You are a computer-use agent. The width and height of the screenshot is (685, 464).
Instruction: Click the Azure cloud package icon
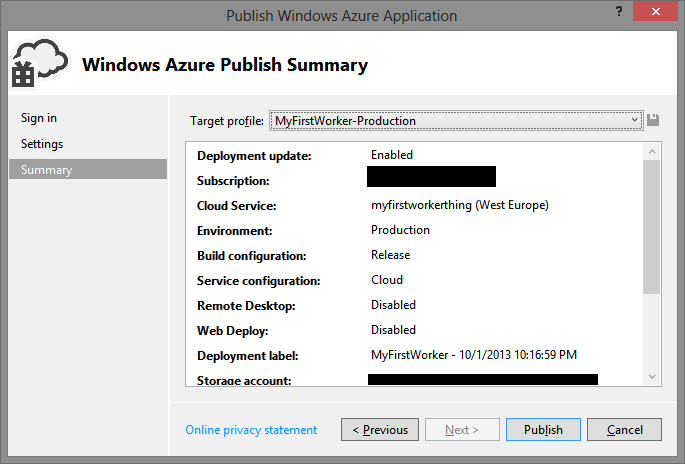40,63
